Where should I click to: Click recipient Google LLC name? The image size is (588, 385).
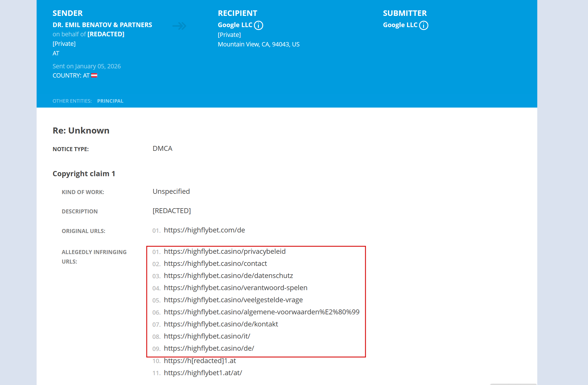tap(235, 25)
